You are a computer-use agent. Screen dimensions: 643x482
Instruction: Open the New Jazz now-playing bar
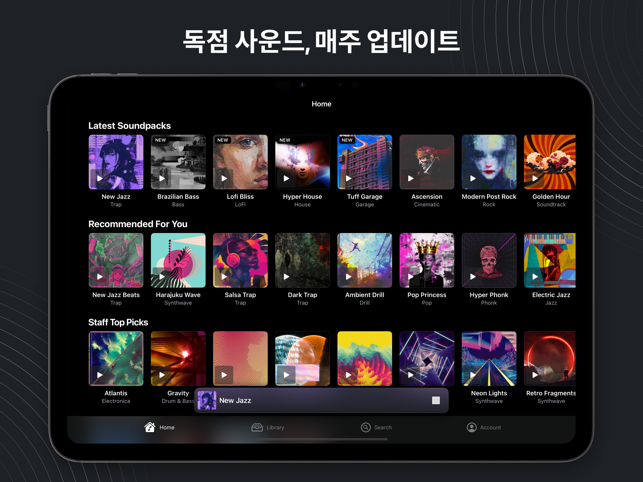(x=322, y=400)
